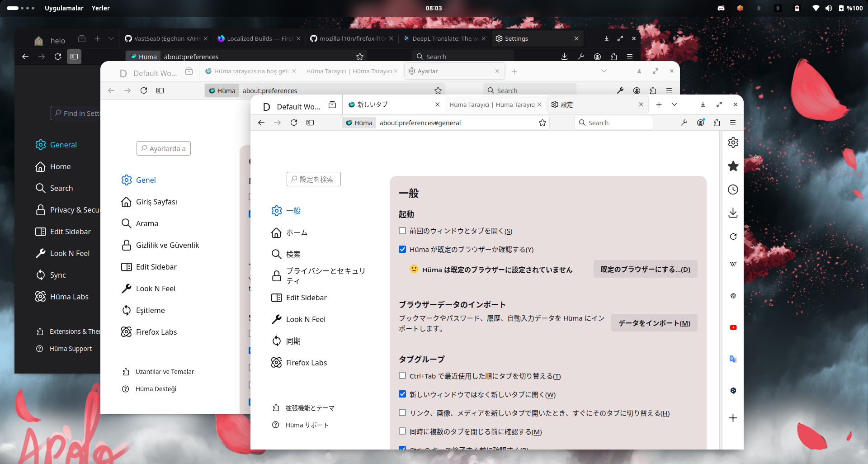Open new tab with plus in Japanese window

point(659,104)
